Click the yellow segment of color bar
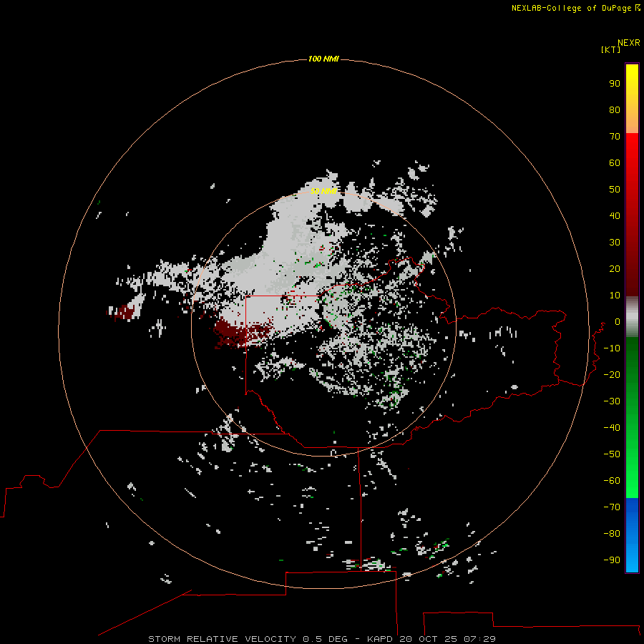 click(632, 99)
